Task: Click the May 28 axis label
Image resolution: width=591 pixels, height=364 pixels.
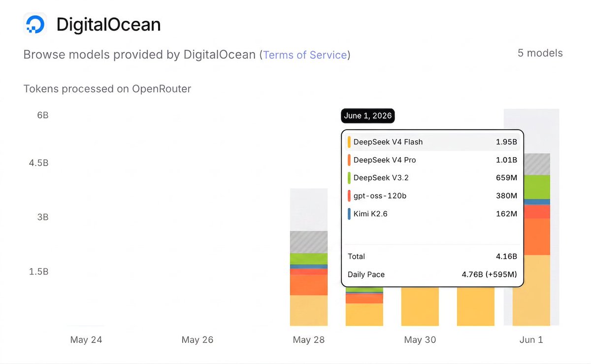Action: tap(309, 340)
